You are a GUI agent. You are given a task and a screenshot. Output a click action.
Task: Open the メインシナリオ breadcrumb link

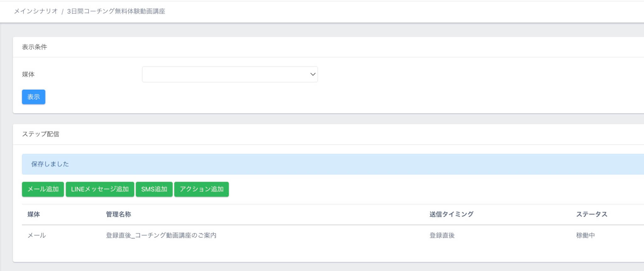click(36, 11)
